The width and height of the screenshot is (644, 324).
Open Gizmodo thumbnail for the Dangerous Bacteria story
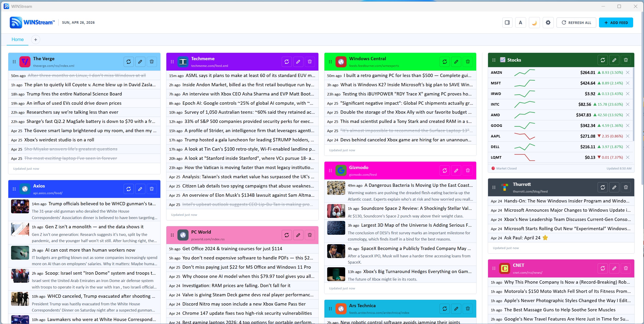tap(336, 188)
